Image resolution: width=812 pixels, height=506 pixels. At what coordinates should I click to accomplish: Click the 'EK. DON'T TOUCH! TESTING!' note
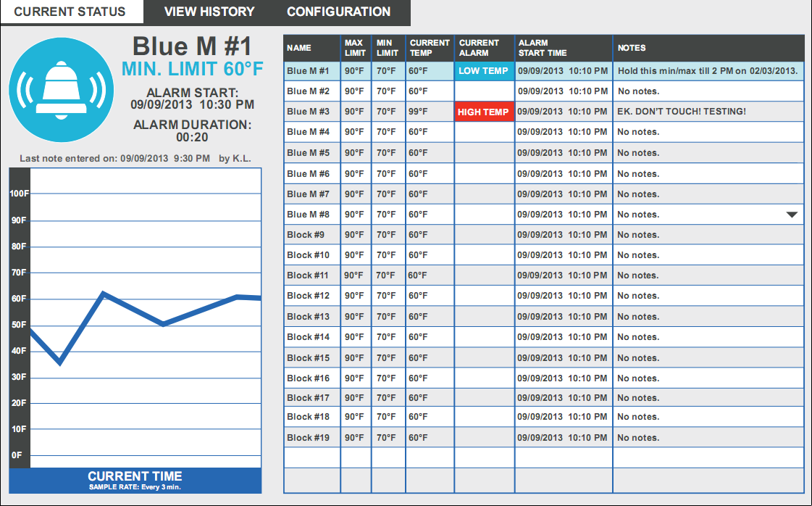(x=681, y=112)
